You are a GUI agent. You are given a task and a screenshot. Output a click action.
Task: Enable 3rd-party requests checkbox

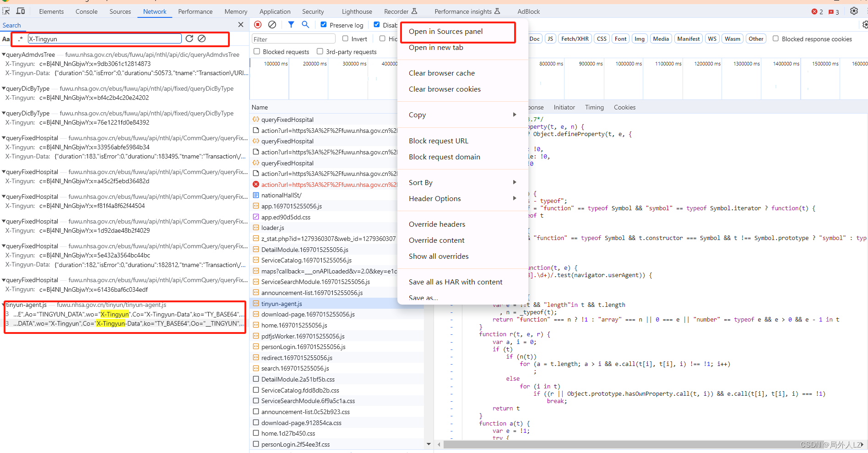click(x=320, y=52)
